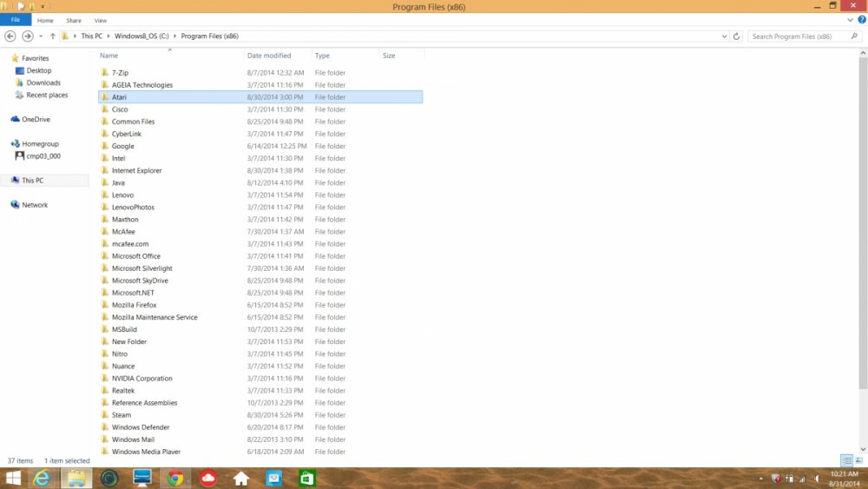Launch Internet Explorer from taskbar
The height and width of the screenshot is (489, 868).
42,478
